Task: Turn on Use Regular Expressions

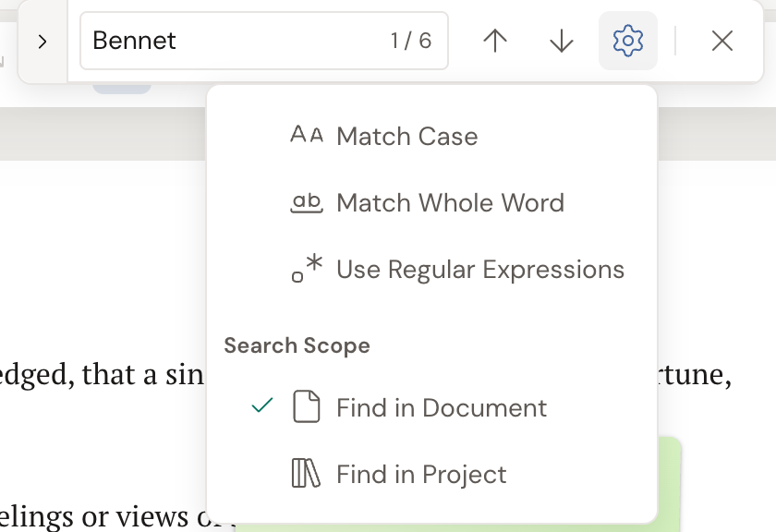Action: 431,269
